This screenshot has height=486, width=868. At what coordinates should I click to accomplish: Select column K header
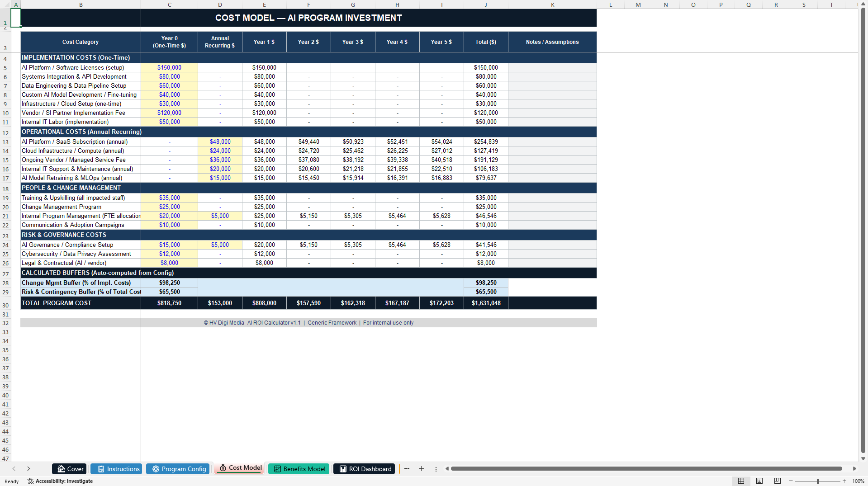pos(552,5)
